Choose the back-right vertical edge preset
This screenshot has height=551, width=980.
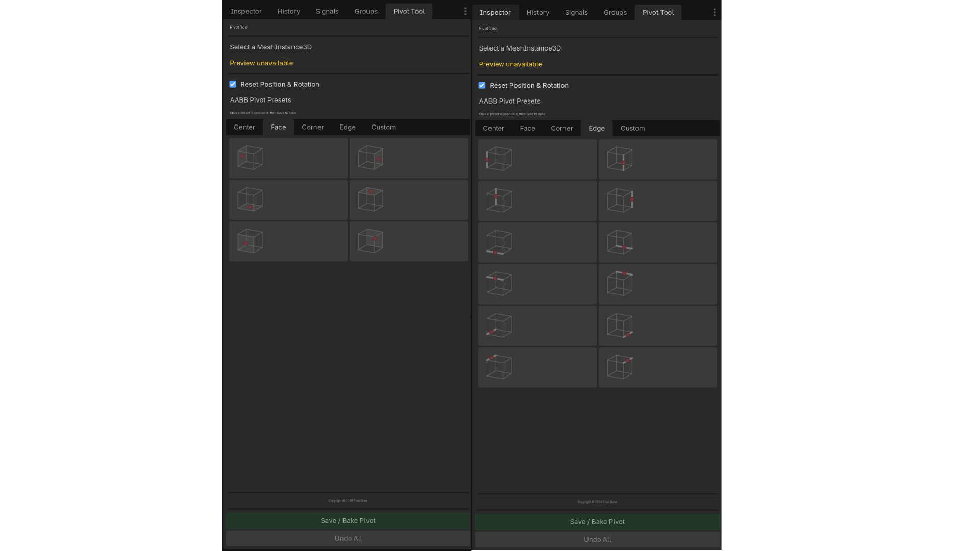657,201
